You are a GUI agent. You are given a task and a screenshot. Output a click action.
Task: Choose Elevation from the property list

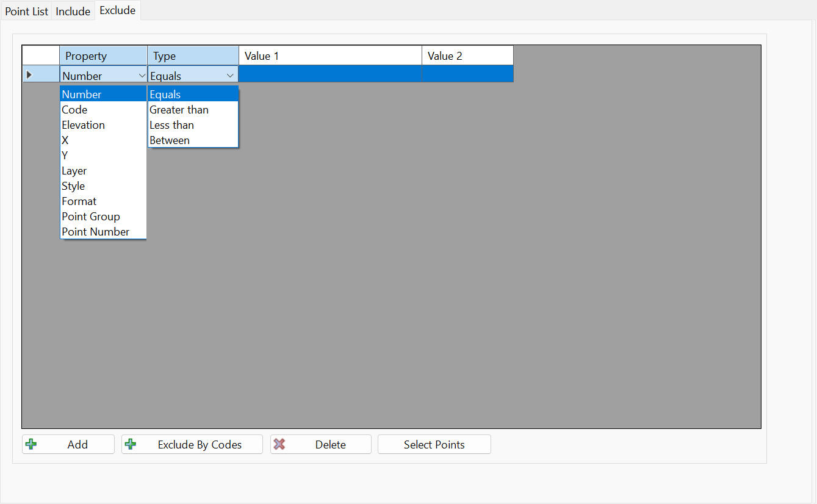click(84, 125)
